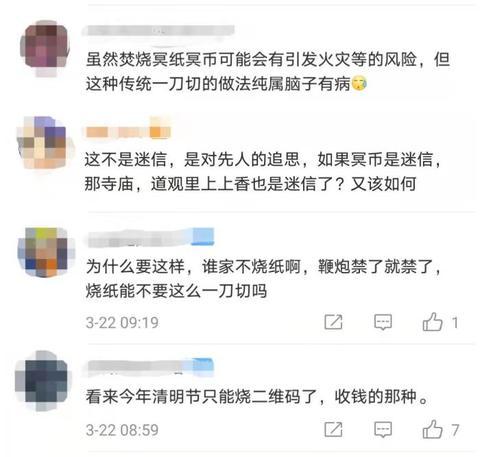Select comment text about 鞭炮禁了
Screen dimensions: 480x457
pyautogui.click(x=263, y=278)
